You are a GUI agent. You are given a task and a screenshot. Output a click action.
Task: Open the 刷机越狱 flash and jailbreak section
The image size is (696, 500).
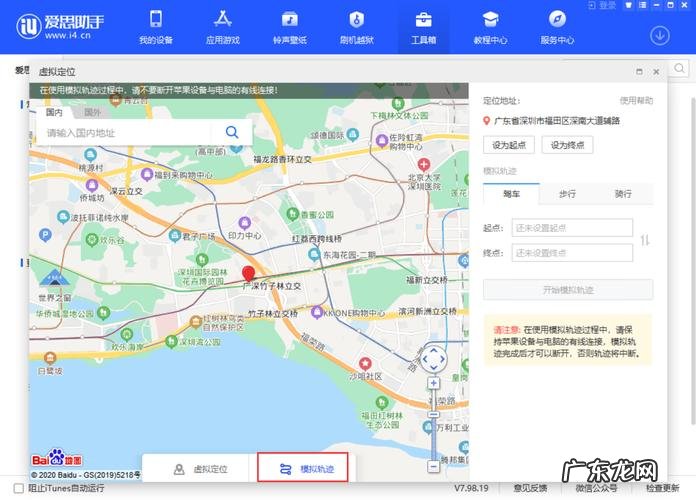(x=357, y=28)
